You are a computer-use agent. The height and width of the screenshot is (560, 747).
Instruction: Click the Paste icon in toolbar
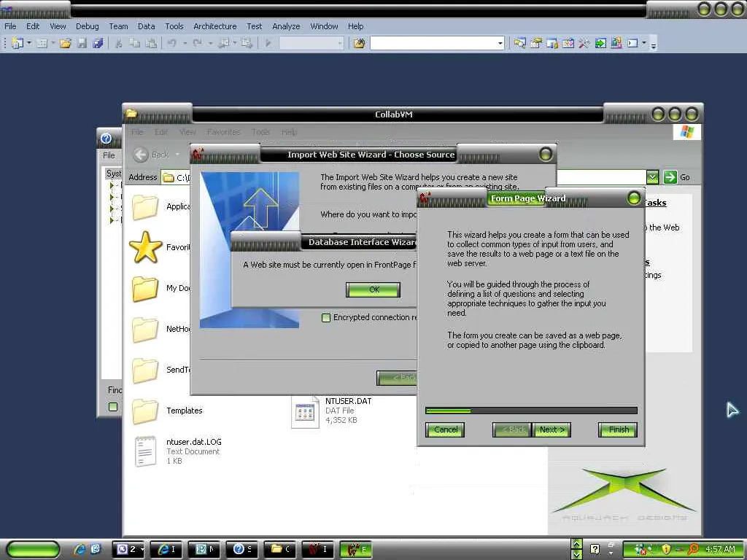tap(151, 43)
